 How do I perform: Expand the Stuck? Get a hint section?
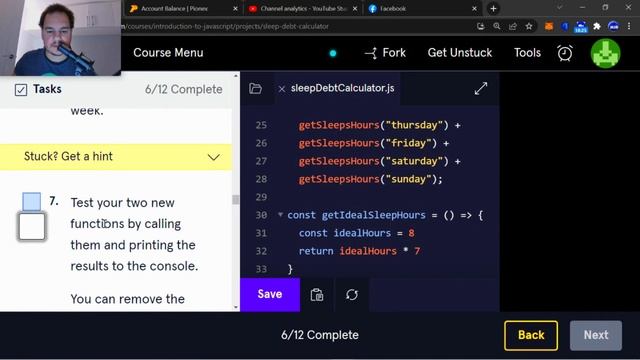[116, 157]
